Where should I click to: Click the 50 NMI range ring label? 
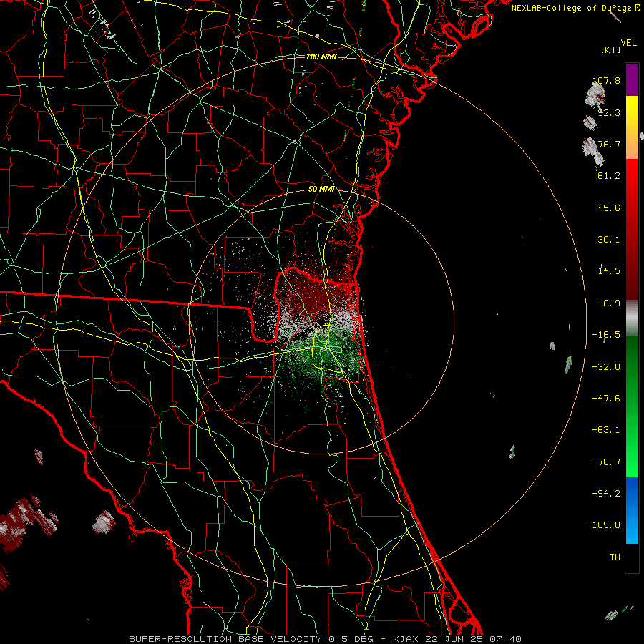[321, 189]
